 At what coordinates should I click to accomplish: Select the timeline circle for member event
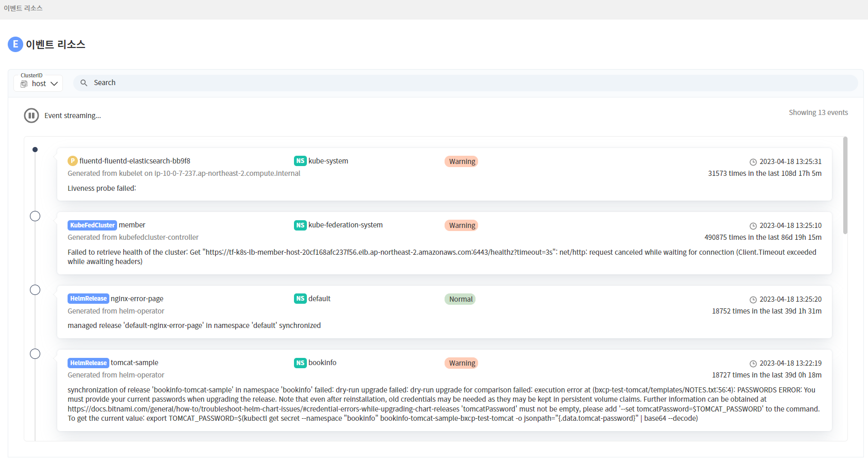35,216
